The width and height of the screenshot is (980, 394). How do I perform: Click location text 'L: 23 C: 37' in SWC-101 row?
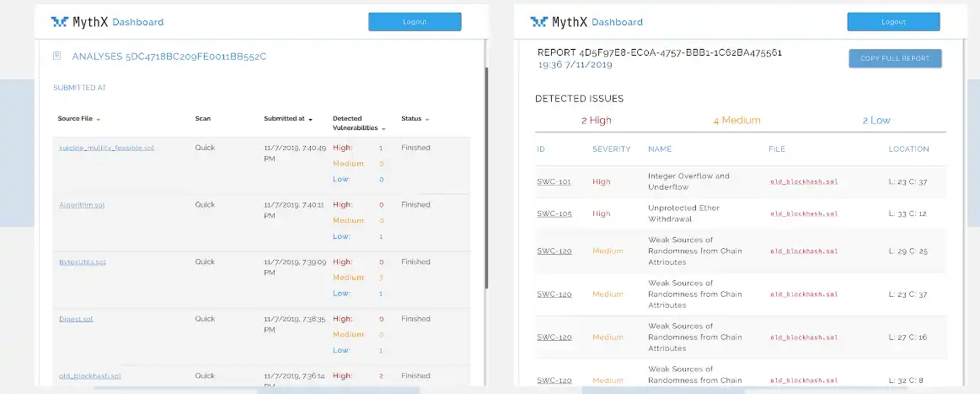point(908,182)
